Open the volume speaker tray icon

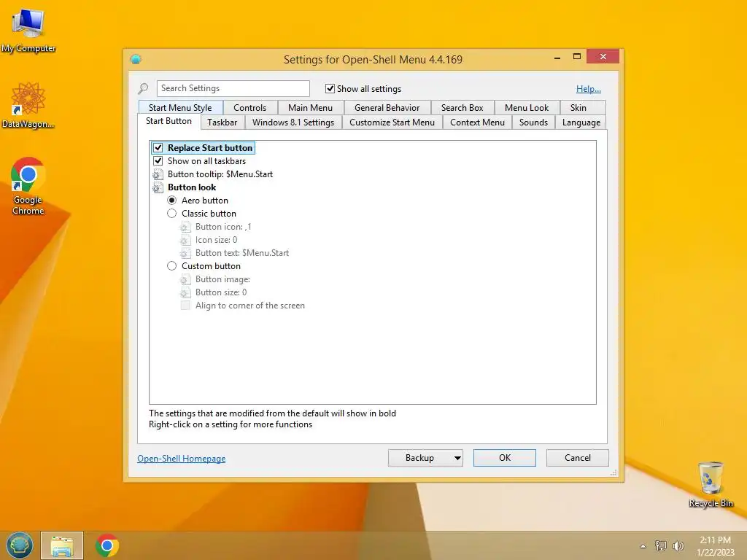(x=678, y=545)
